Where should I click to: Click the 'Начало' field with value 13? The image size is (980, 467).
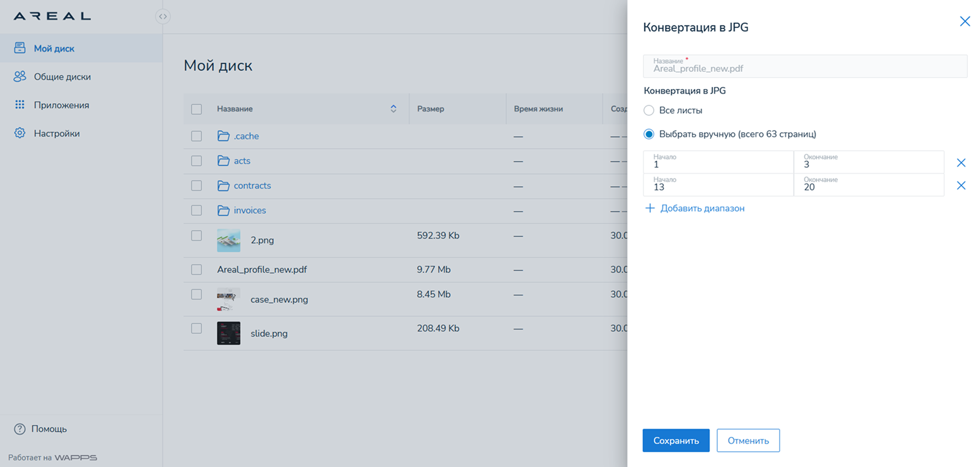click(x=718, y=185)
